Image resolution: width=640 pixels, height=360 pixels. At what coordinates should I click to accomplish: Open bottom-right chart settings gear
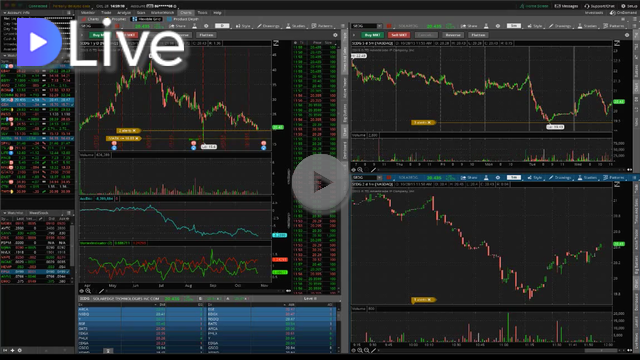point(498,178)
